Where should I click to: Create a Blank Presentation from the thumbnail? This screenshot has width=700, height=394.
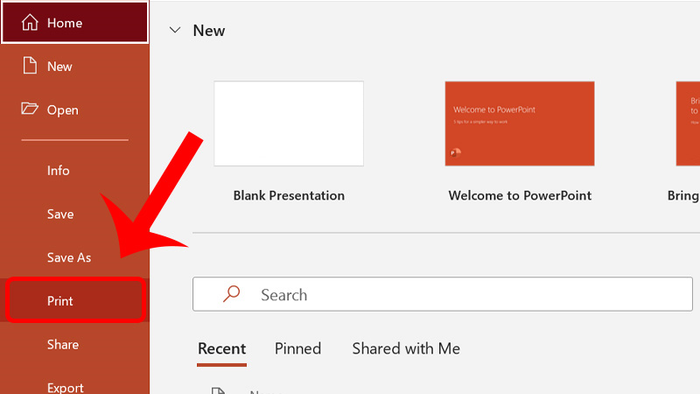tap(288, 124)
